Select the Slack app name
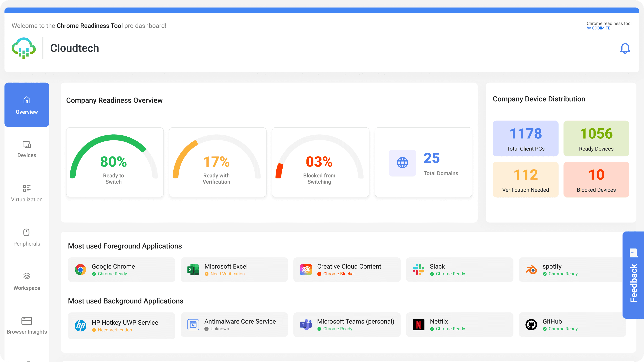This screenshot has height=362, width=644. pyautogui.click(x=437, y=266)
